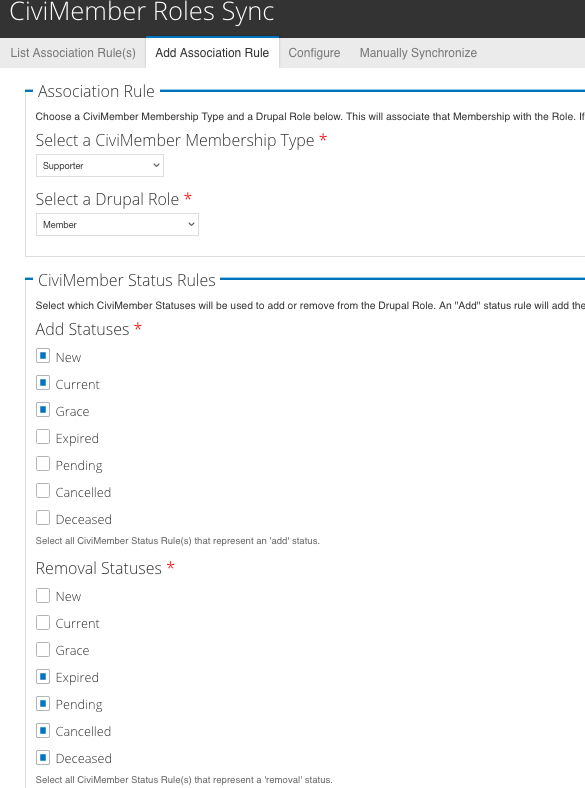585x788 pixels.
Task: Uncheck Expired under Removal Statuses
Action: (x=43, y=677)
